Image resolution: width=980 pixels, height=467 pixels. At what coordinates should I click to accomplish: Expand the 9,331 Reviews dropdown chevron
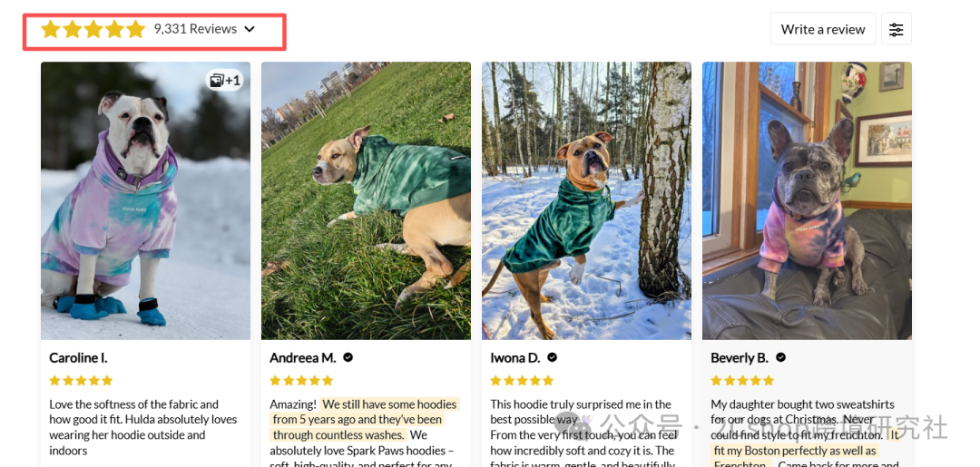[250, 29]
